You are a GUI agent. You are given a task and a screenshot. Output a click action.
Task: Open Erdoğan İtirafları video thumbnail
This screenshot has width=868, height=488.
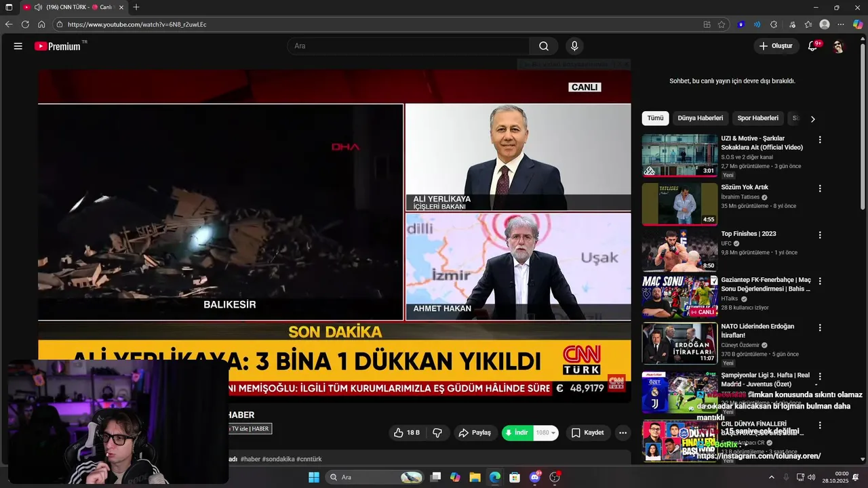coord(679,343)
